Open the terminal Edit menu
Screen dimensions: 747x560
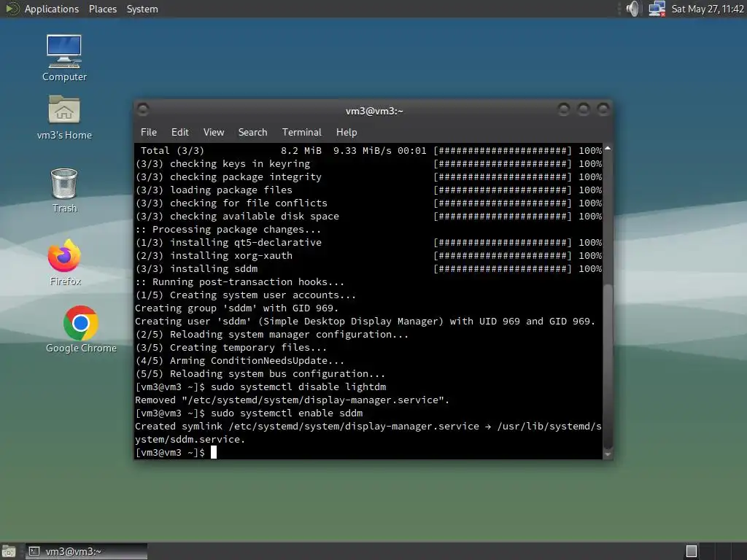pyautogui.click(x=179, y=133)
